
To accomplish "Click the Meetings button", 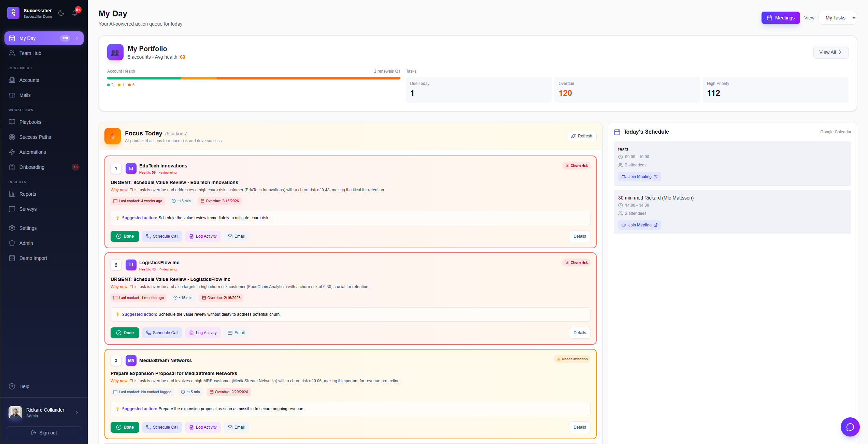I will click(781, 18).
